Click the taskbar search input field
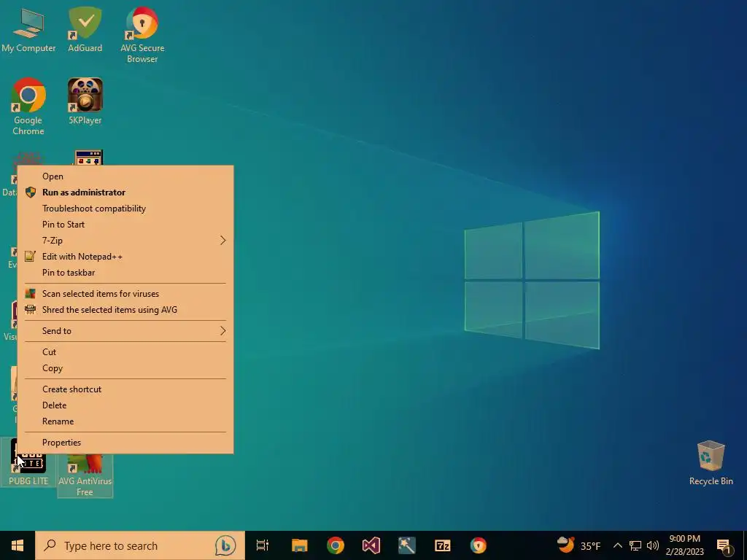The height and width of the screenshot is (560, 747). (x=140, y=545)
